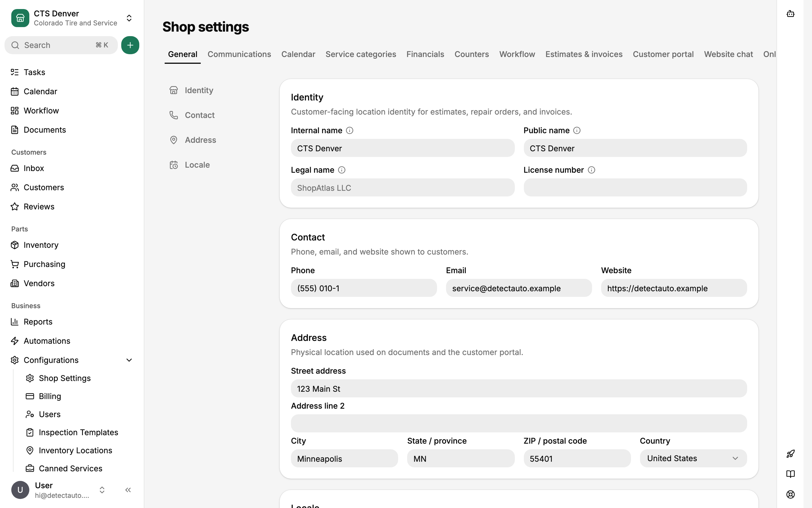Open the Workflow settings tab
Screen dimensions: 812x508
click(x=517, y=54)
